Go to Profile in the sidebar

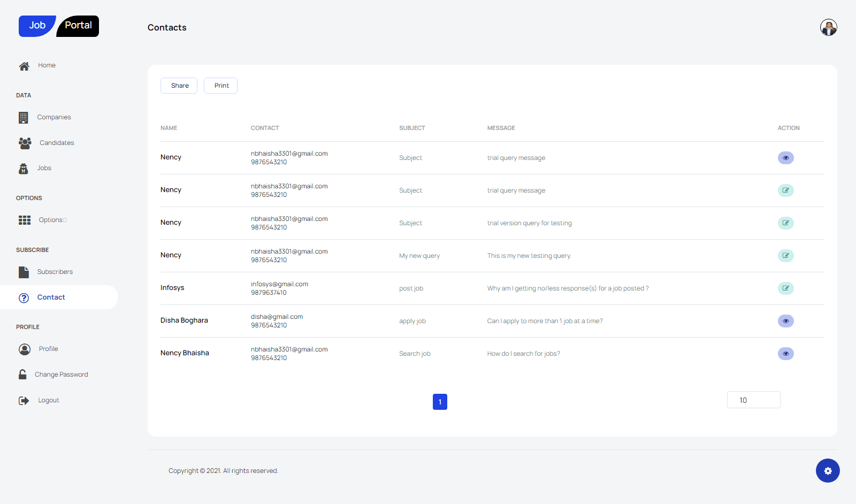(48, 349)
